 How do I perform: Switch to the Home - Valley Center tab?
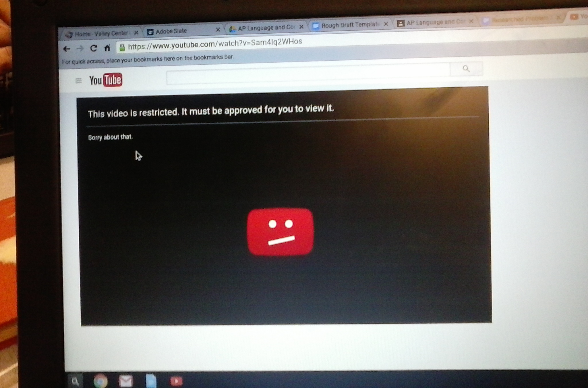[x=100, y=34]
